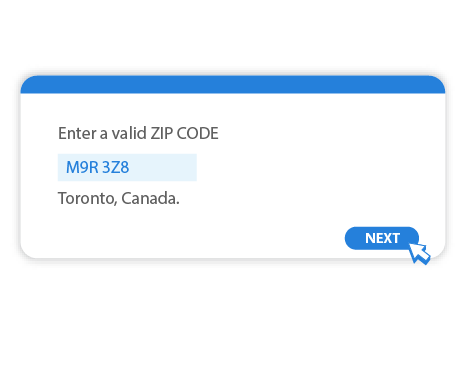Image resolution: width=459 pixels, height=375 pixels.
Task: Click the word 'ZIP' in the prompt label
Action: pos(162,133)
